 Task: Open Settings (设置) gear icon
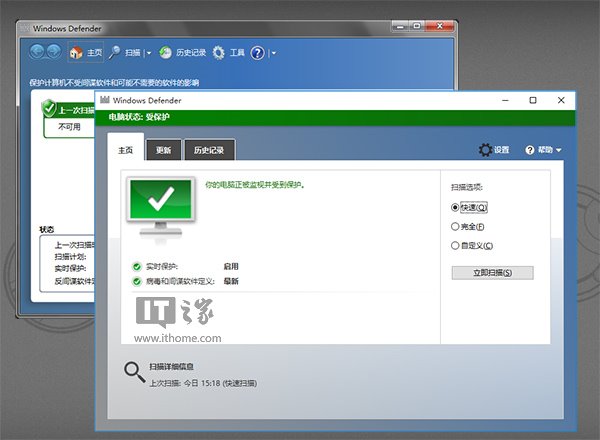(486, 150)
